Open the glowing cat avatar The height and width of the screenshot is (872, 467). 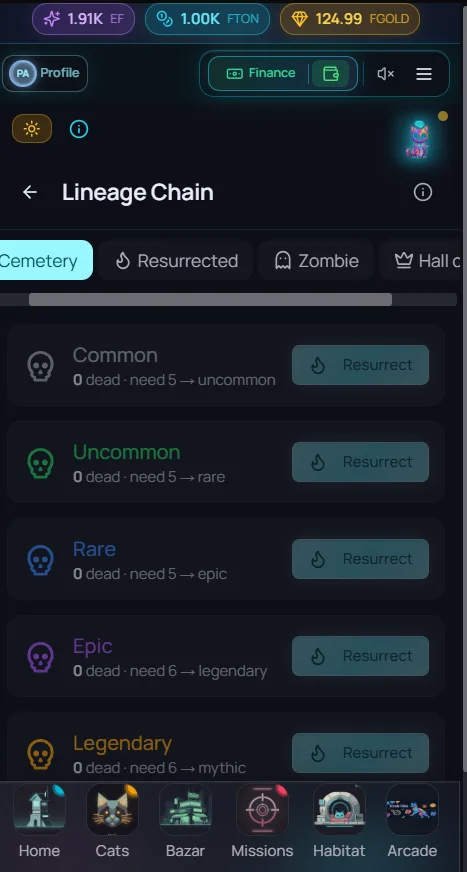pos(417,140)
